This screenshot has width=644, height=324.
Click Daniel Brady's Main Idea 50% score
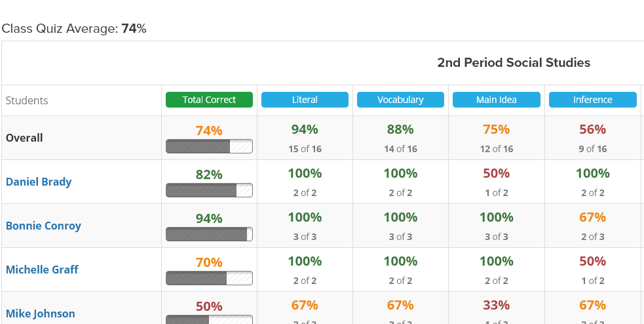tap(497, 174)
